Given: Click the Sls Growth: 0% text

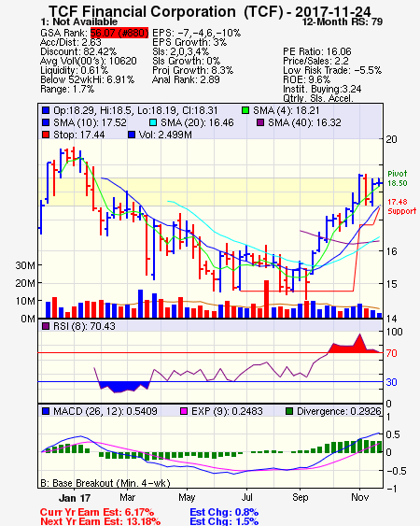Looking at the screenshot, I should click(186, 61).
